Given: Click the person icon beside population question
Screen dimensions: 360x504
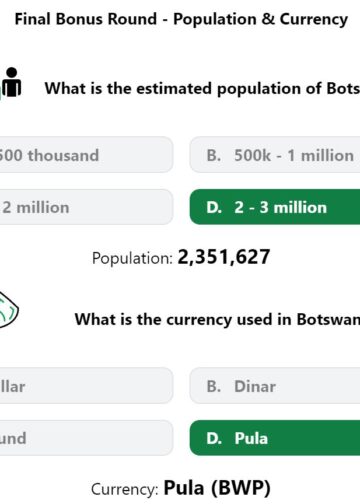Looking at the screenshot, I should pyautogui.click(x=11, y=82).
